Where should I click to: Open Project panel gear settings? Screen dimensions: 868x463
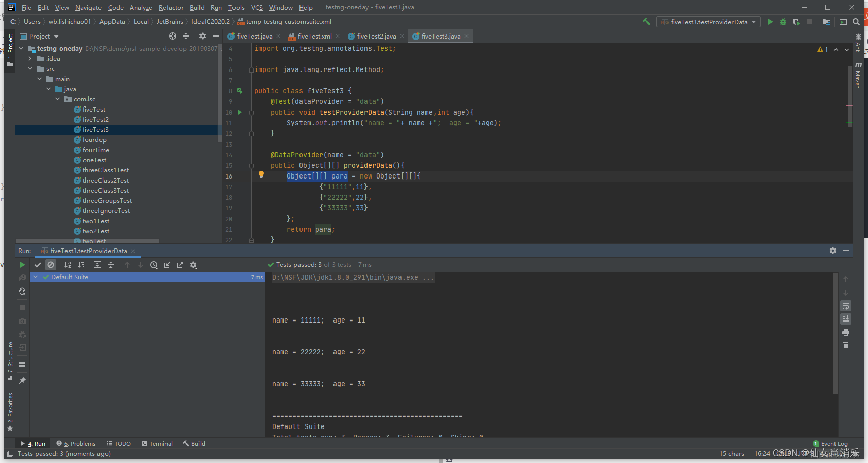(203, 36)
